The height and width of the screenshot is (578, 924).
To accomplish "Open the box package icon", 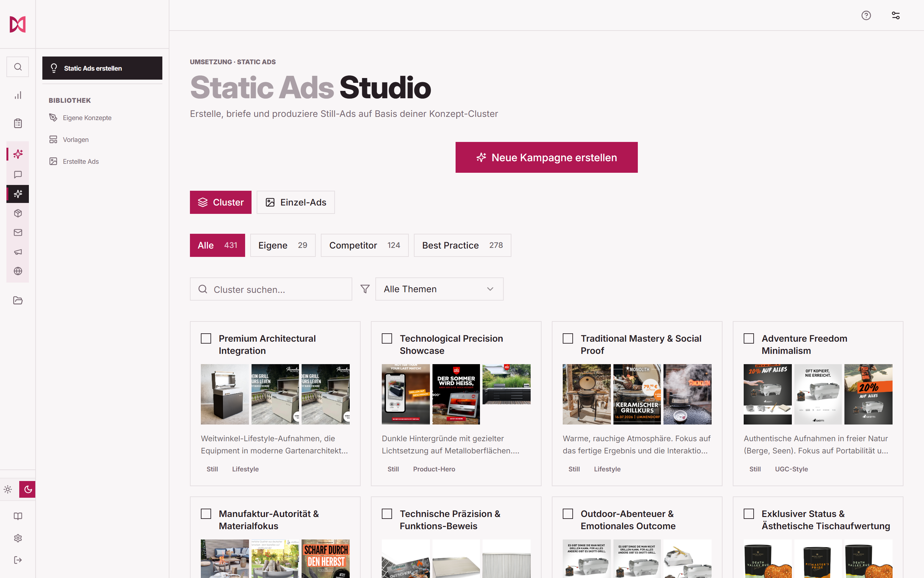I will (18, 213).
